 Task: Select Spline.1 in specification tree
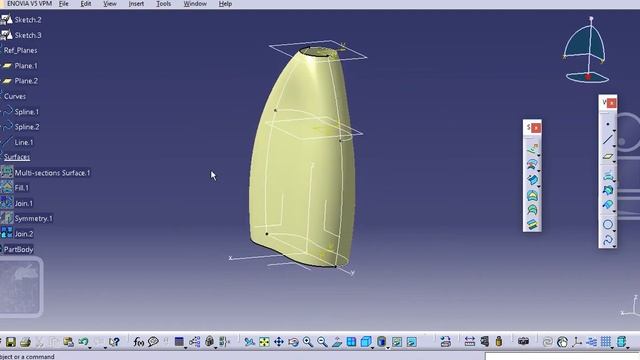(27, 112)
